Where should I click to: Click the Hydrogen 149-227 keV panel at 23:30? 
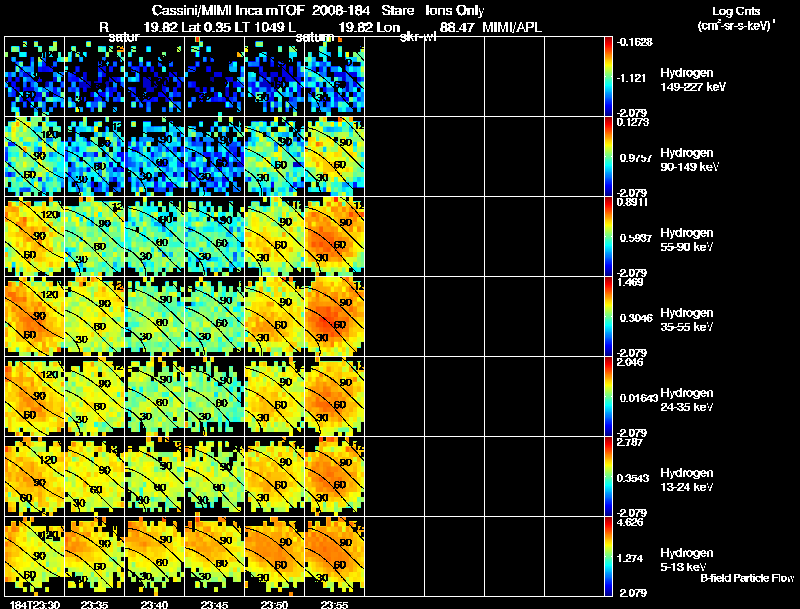click(35, 76)
